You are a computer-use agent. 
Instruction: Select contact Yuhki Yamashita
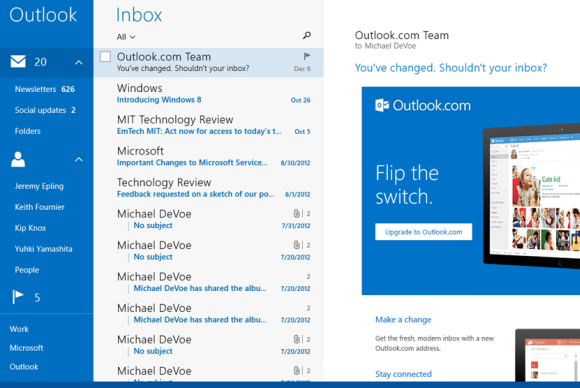[x=43, y=249]
